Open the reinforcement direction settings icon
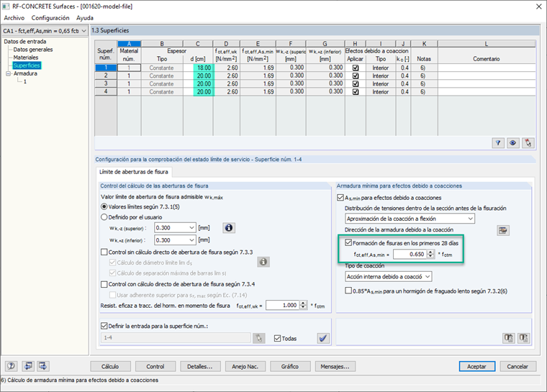This screenshot has height=392, width=547. (x=502, y=230)
